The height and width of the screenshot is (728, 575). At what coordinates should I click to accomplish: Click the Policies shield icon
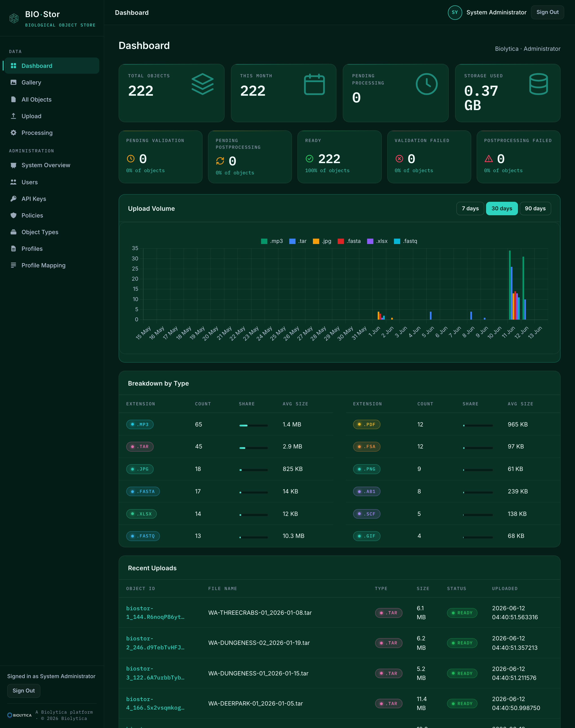(13, 215)
